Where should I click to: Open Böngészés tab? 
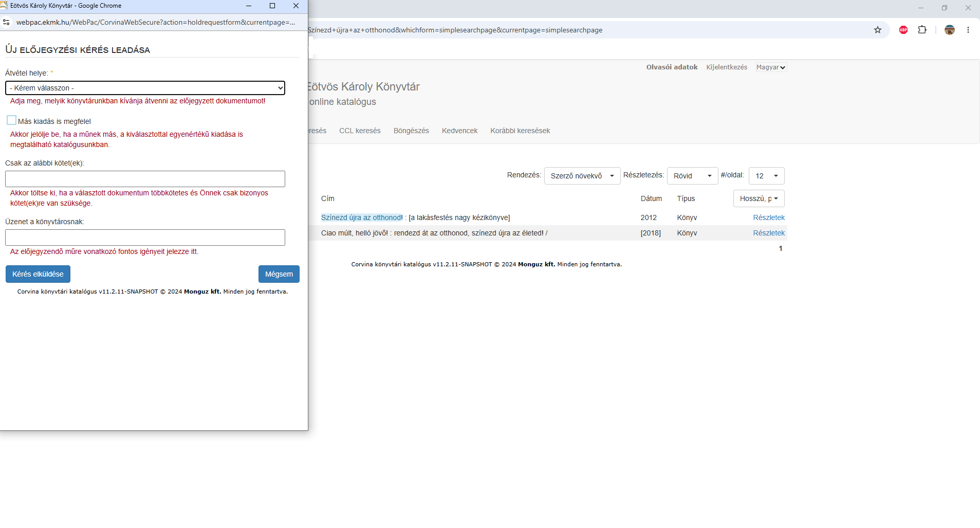click(411, 131)
